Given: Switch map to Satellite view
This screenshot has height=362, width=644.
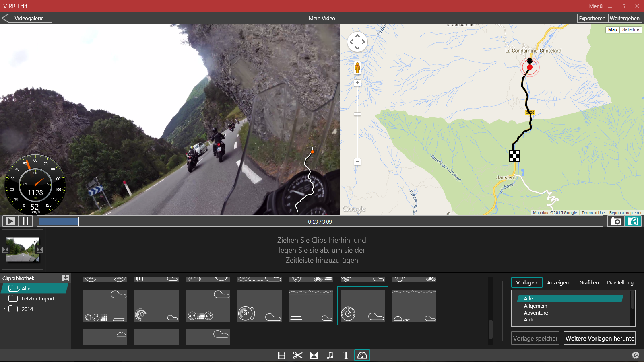Looking at the screenshot, I should [630, 29].
